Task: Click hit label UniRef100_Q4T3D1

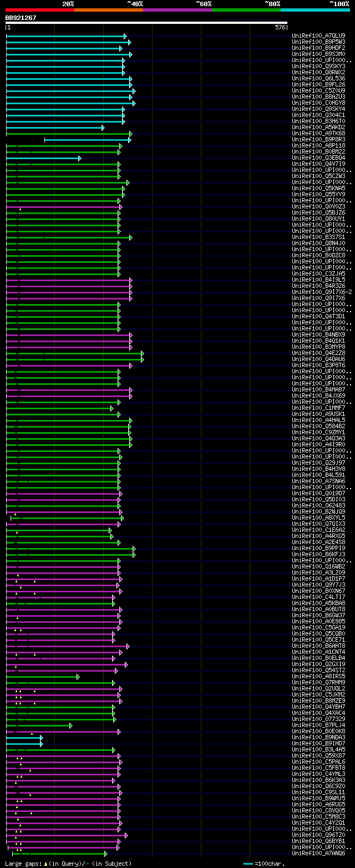Action: click(318, 316)
